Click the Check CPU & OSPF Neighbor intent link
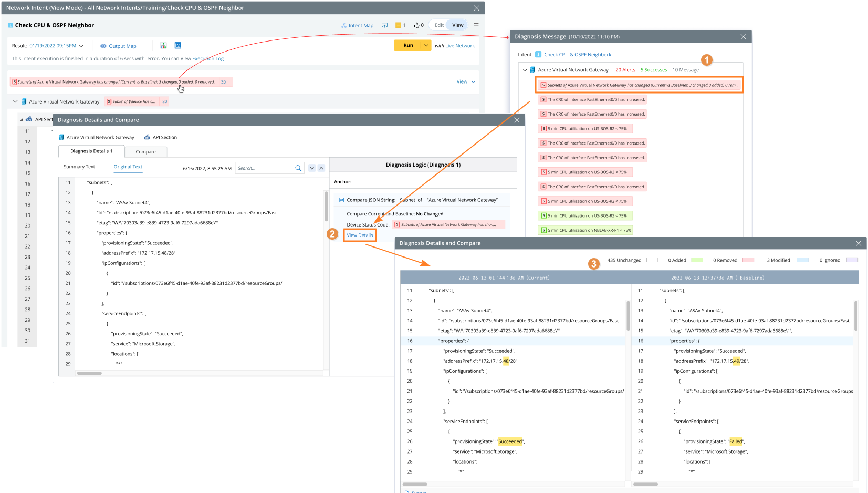The height and width of the screenshot is (493, 868). pos(578,55)
